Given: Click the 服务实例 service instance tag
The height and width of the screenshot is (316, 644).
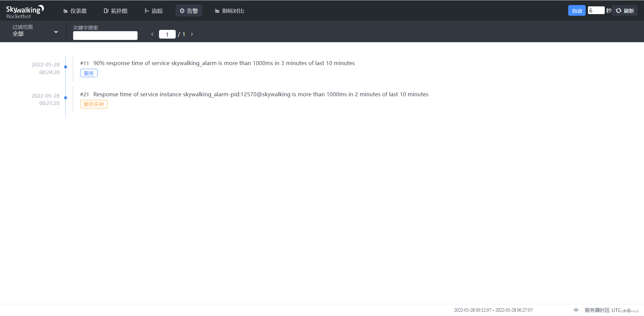Looking at the screenshot, I should [x=94, y=104].
